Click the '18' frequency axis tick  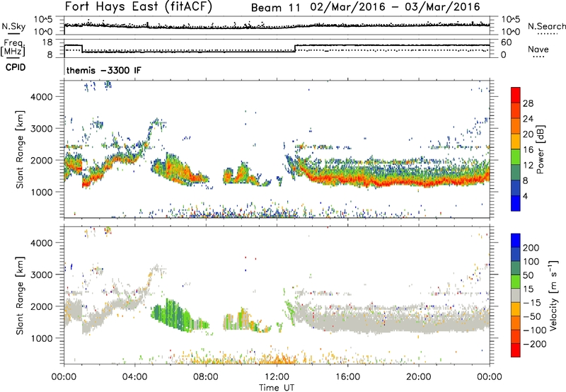(x=47, y=42)
